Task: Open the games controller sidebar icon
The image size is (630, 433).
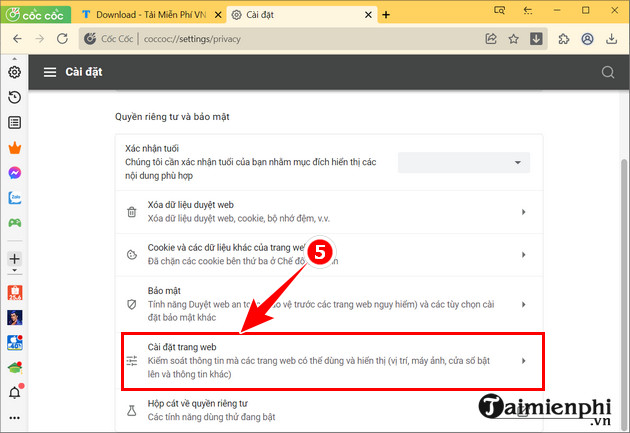Action: pyautogui.click(x=15, y=223)
